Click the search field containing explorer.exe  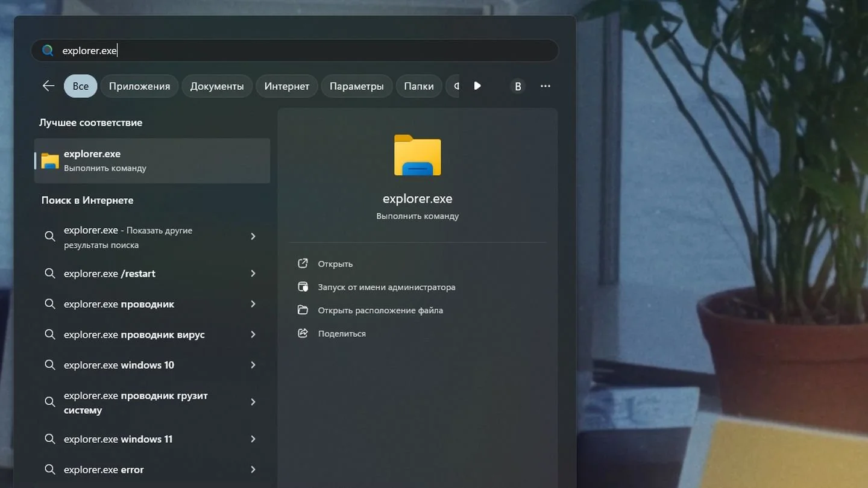coord(295,51)
